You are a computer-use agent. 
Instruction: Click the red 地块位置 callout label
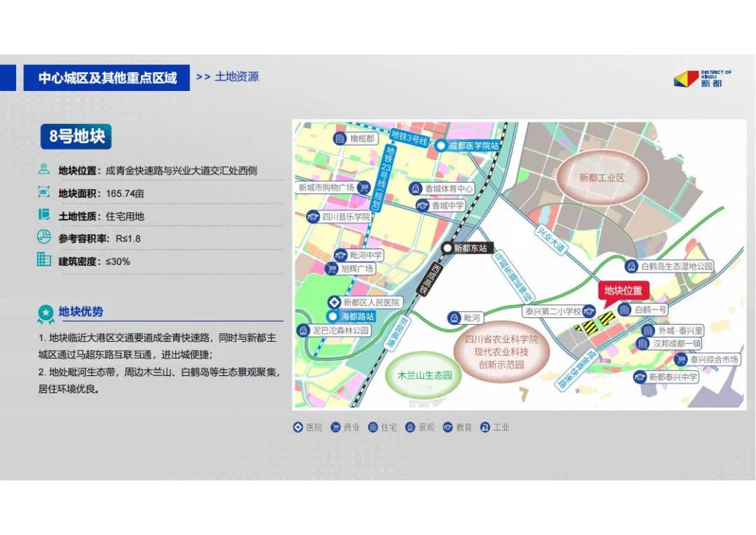(623, 291)
